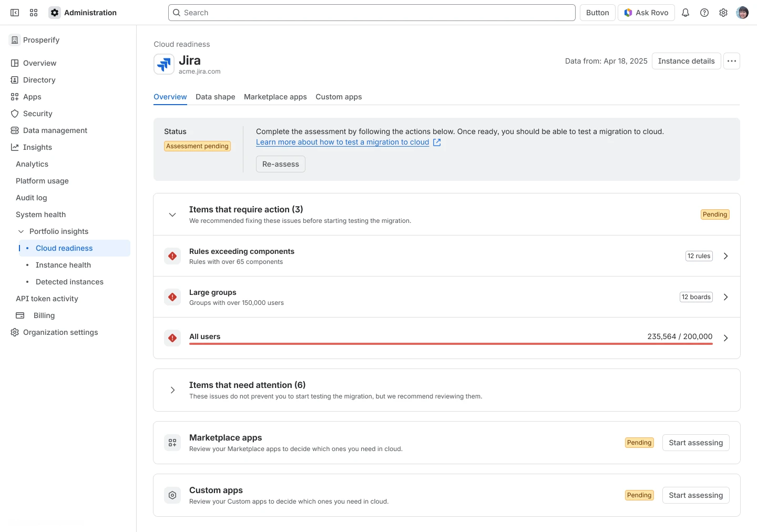The width and height of the screenshot is (757, 532).
Task: Click the Pending badge in Items that require action
Action: (715, 214)
